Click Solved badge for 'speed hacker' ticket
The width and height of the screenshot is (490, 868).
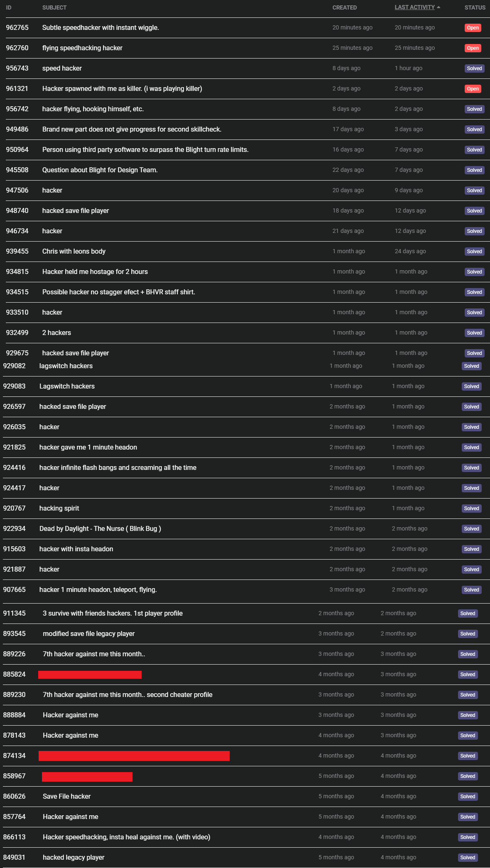474,68
